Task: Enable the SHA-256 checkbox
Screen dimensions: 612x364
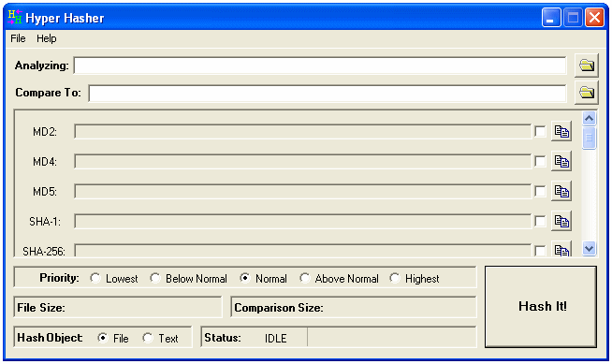Action: [540, 251]
